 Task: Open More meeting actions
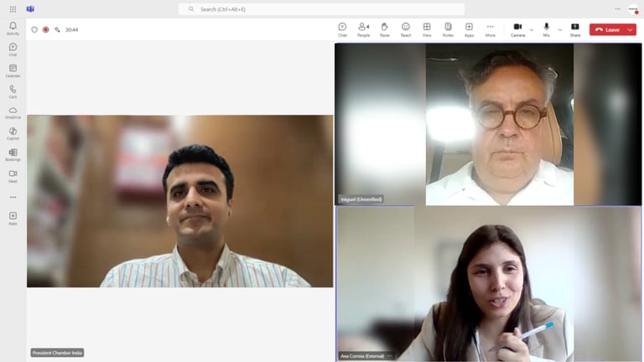(x=490, y=29)
